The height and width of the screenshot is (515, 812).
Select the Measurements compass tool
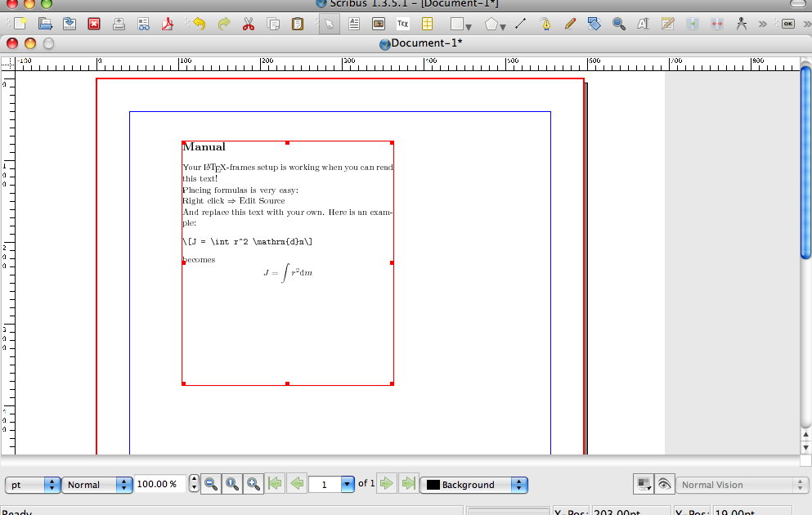pyautogui.click(x=741, y=24)
